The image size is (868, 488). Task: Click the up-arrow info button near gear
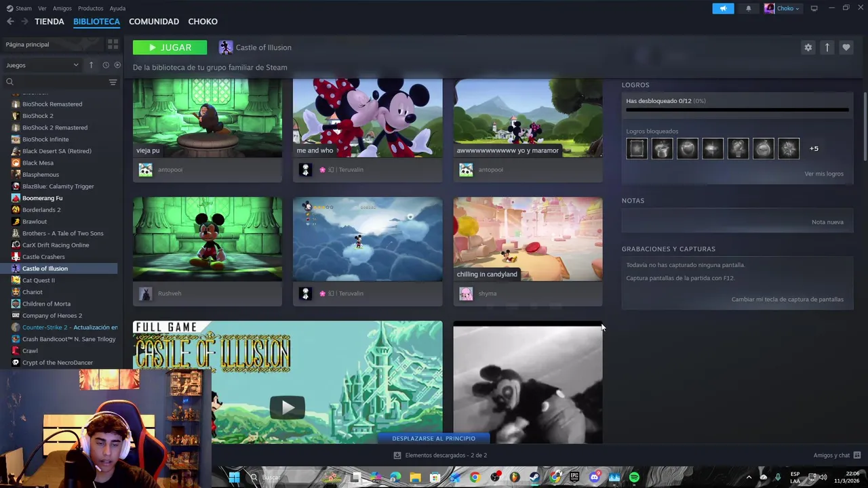click(x=827, y=47)
